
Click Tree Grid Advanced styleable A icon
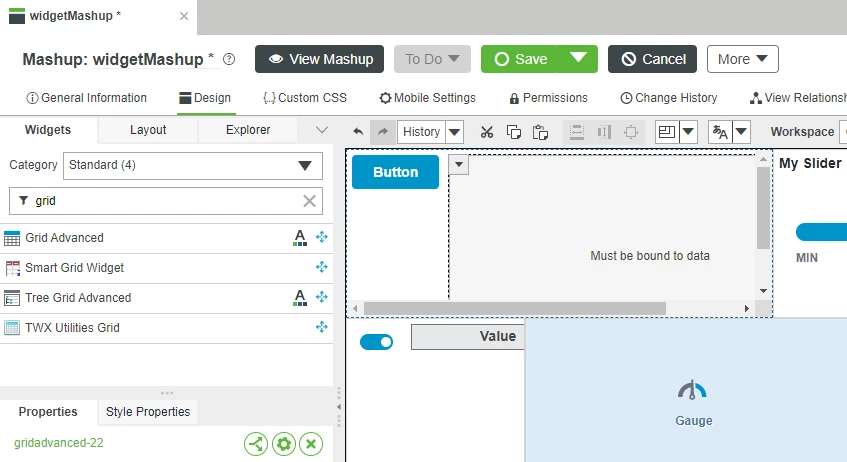(300, 298)
